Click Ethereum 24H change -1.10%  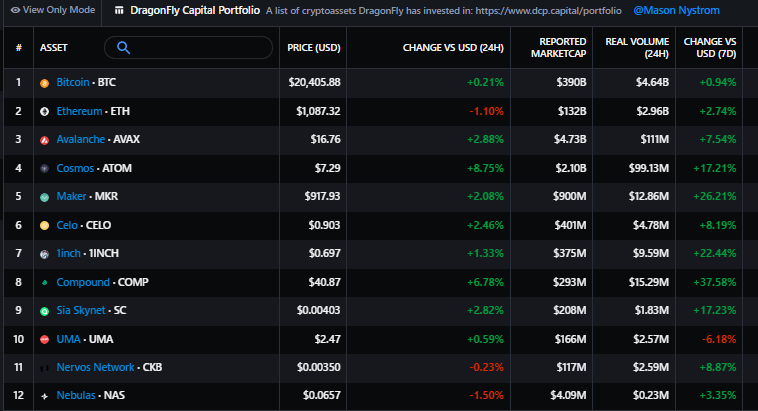pyautogui.click(x=486, y=111)
